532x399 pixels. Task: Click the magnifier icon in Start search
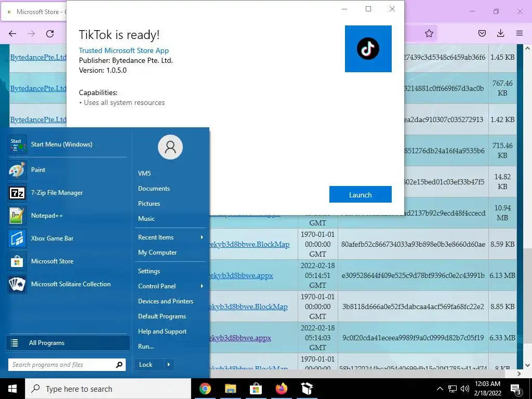point(119,365)
